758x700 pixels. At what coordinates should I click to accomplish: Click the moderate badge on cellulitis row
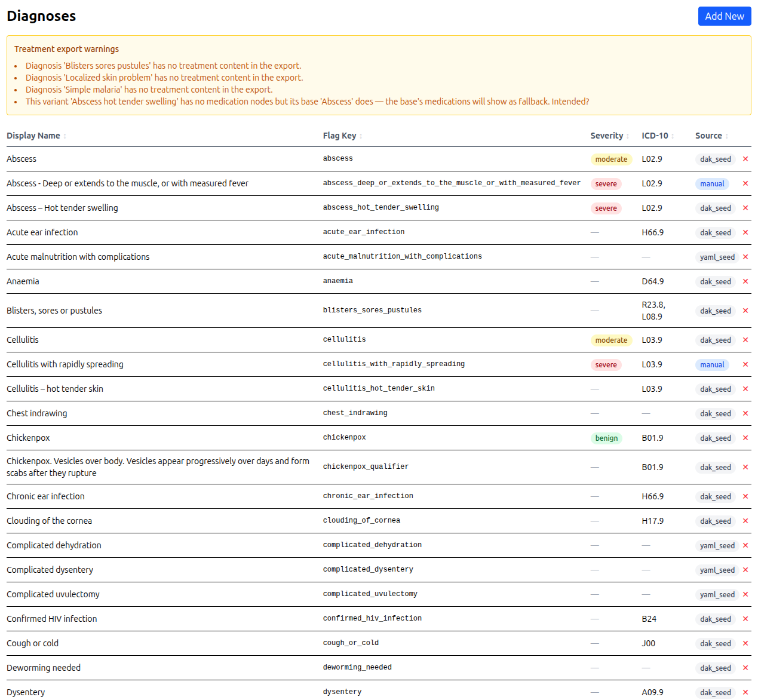pos(611,340)
